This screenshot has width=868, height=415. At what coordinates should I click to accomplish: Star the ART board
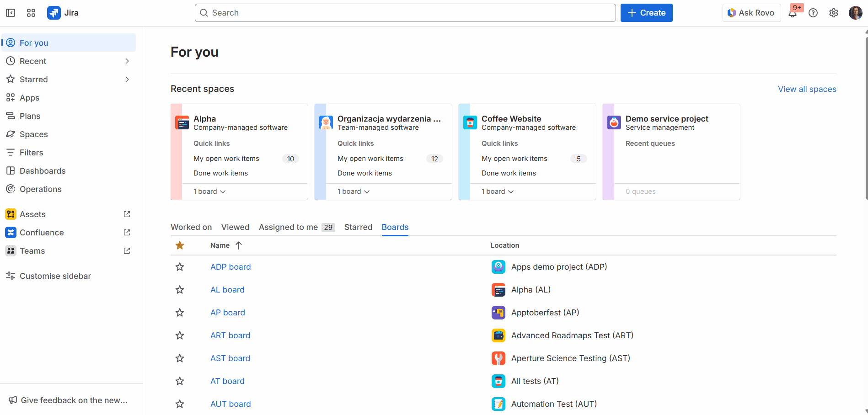point(180,335)
